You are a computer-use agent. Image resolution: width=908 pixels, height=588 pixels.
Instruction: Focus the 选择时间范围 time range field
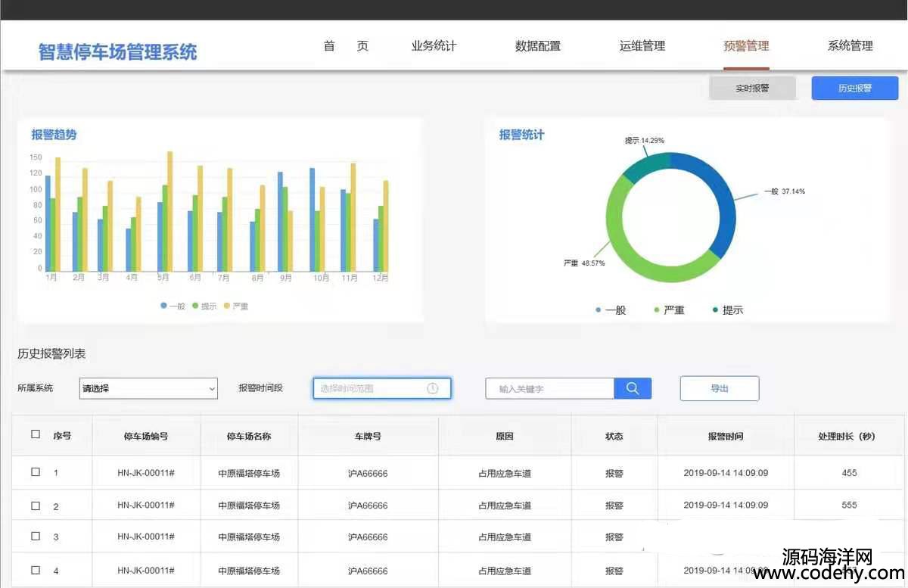tap(382, 388)
